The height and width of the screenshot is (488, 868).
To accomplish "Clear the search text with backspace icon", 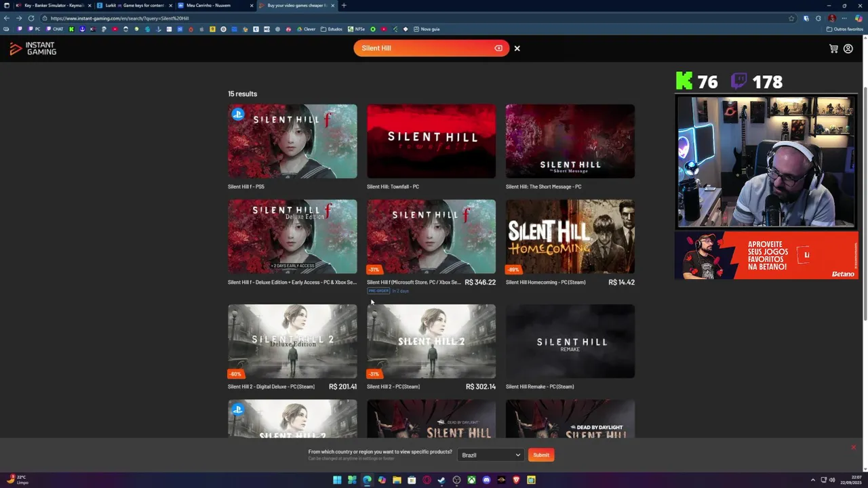I will tap(498, 48).
